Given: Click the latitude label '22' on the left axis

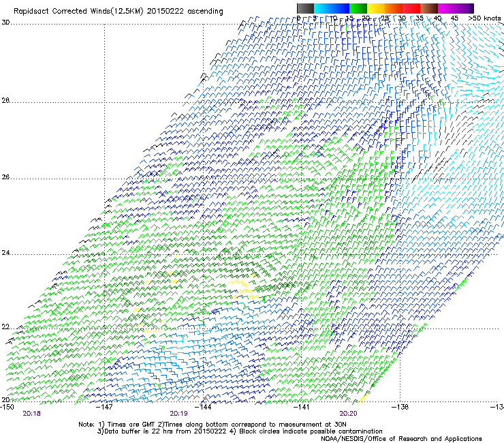Looking at the screenshot, I should [5, 327].
